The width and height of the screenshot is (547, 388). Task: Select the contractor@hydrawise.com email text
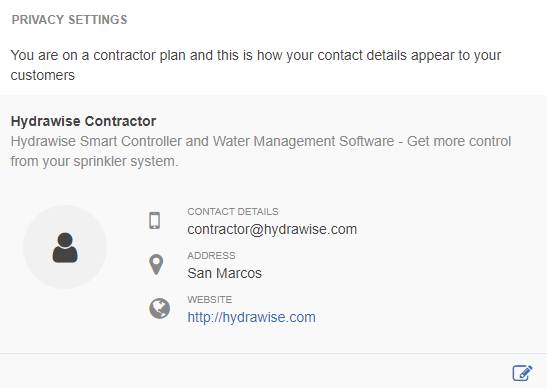[272, 229]
